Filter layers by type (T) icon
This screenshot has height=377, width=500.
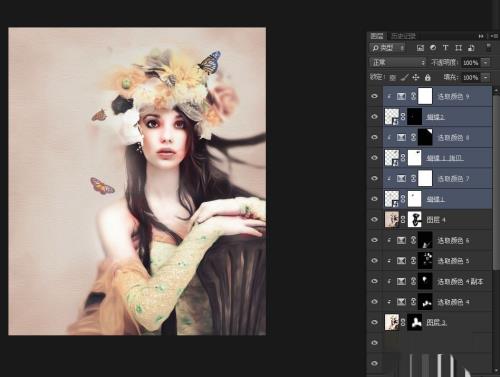pyautogui.click(x=446, y=48)
